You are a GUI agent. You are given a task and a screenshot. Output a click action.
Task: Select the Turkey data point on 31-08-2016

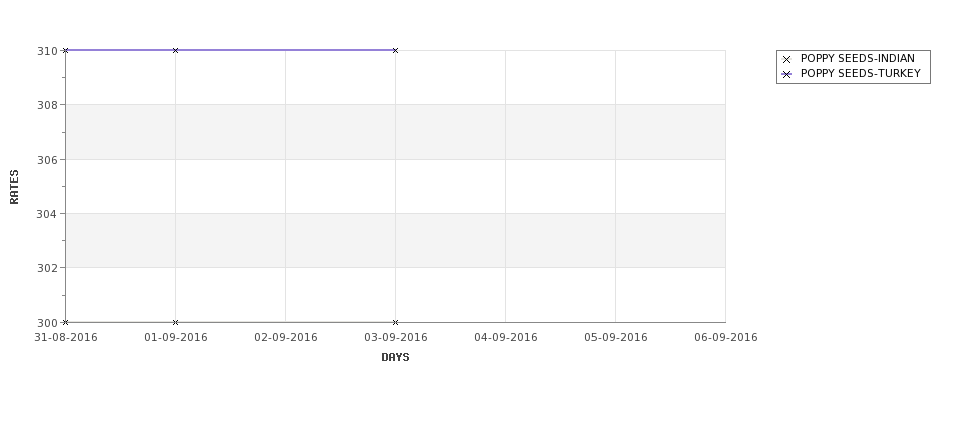point(65,50)
